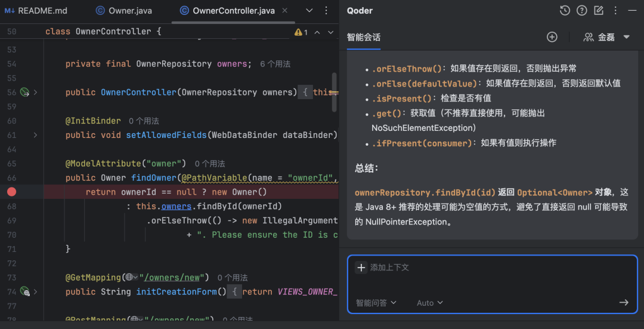This screenshot has width=644, height=329.
Task: Click VIEWS_OWNER_ constant on line 74
Action: pos(308,291)
